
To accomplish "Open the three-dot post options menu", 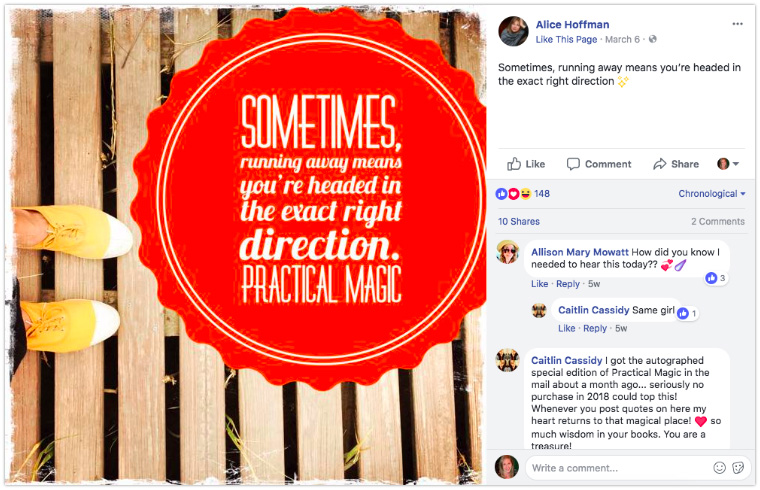I will 737,24.
